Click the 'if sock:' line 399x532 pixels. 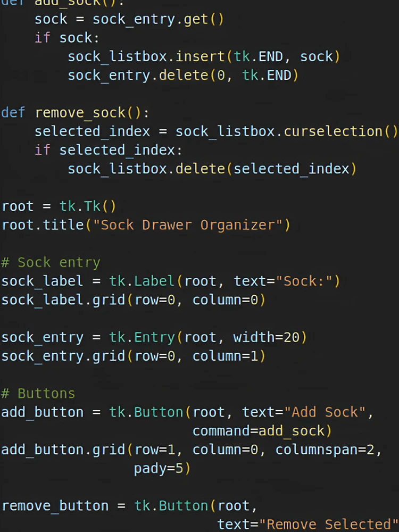click(67, 38)
